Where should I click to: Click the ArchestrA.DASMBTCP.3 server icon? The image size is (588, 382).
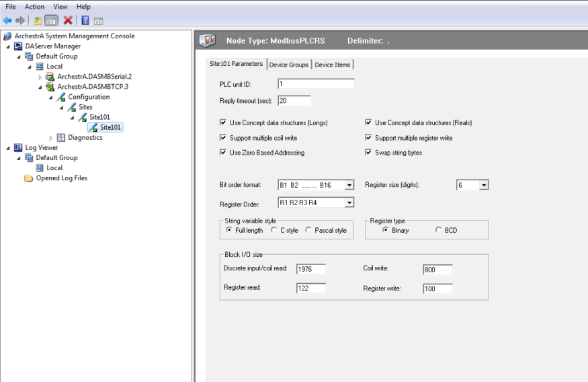point(50,87)
